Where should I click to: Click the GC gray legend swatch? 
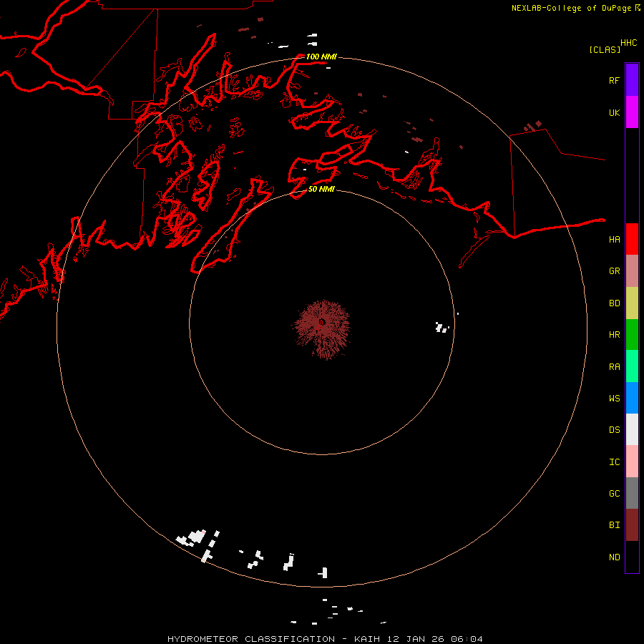(x=632, y=493)
